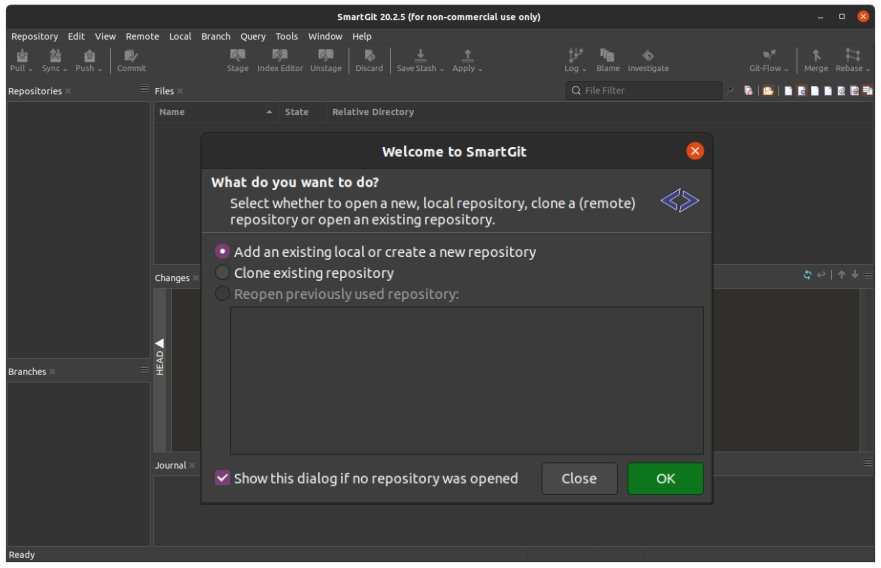The height and width of the screenshot is (568, 881).
Task: Click the Save Stash icon
Action: click(420, 55)
